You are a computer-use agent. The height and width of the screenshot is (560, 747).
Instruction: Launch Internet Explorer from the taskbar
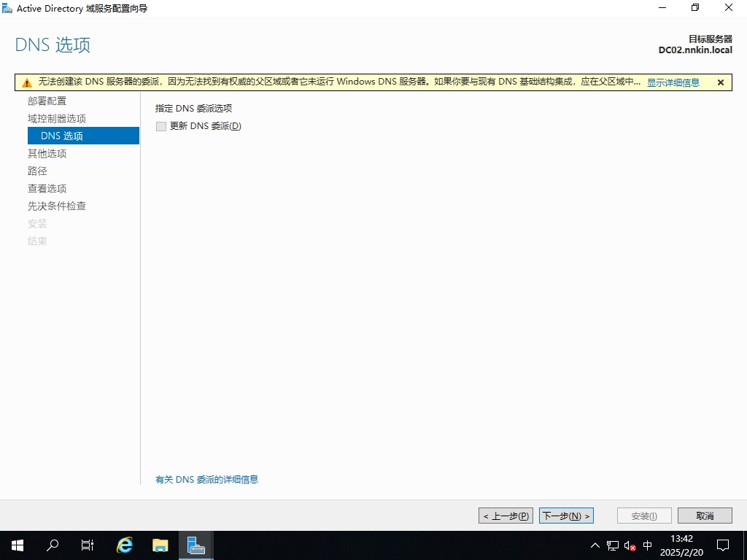pyautogui.click(x=125, y=545)
